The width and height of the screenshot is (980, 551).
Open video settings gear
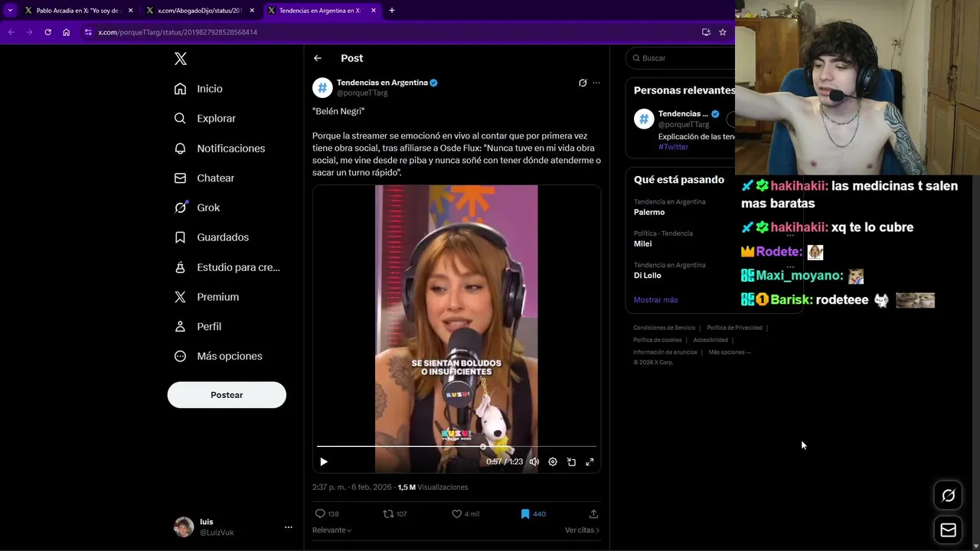(553, 461)
